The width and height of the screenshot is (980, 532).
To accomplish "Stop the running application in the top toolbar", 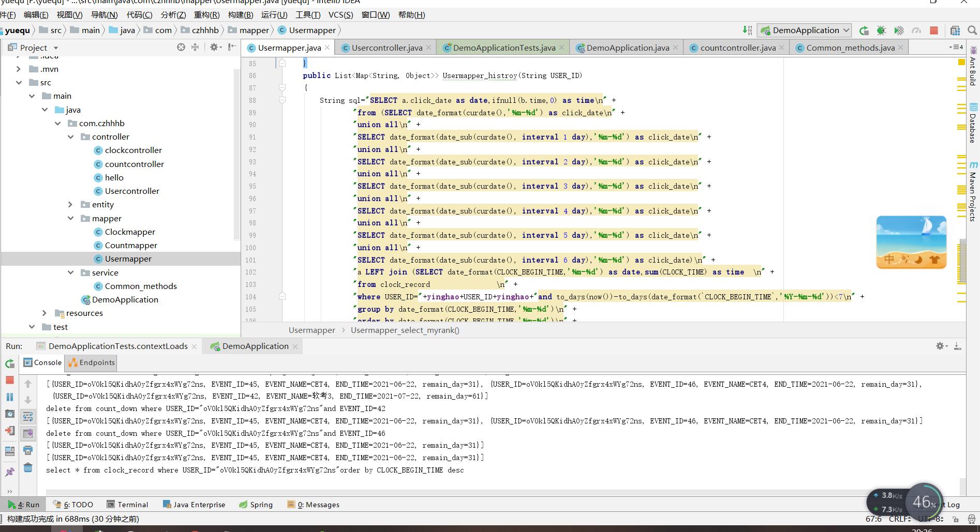I will (x=934, y=31).
